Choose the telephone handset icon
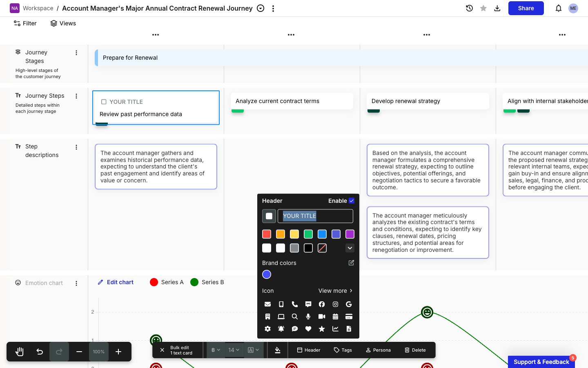The image size is (588, 368). tap(295, 304)
